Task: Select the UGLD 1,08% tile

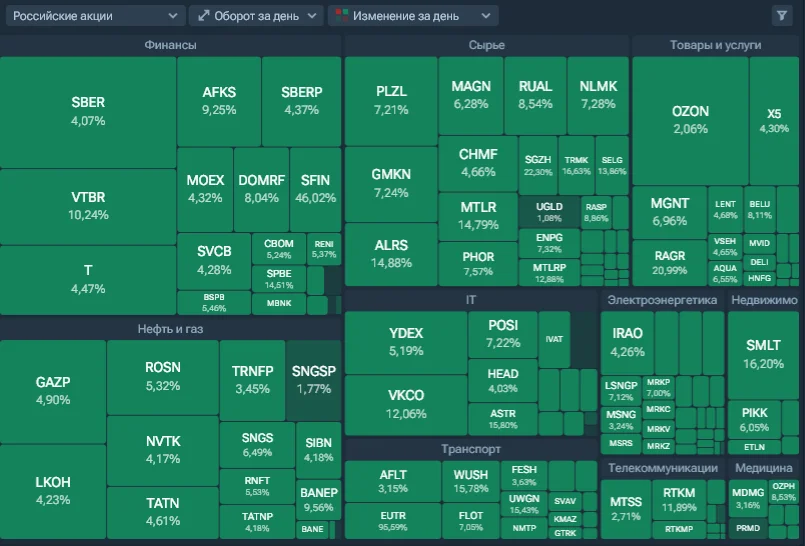Action: coord(549,212)
